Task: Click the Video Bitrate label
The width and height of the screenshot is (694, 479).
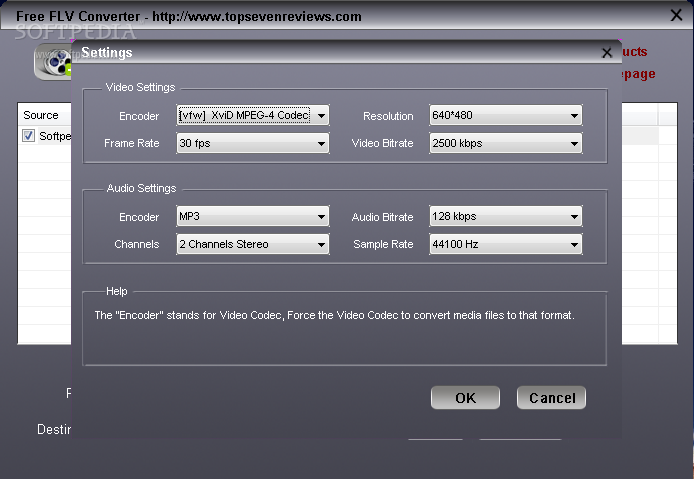Action: (x=382, y=143)
